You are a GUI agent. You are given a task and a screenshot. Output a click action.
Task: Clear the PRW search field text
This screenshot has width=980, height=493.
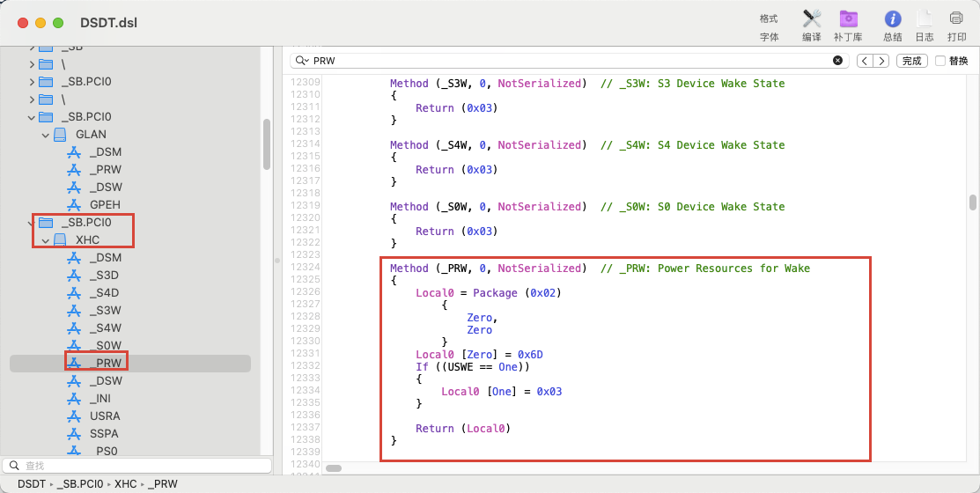837,61
